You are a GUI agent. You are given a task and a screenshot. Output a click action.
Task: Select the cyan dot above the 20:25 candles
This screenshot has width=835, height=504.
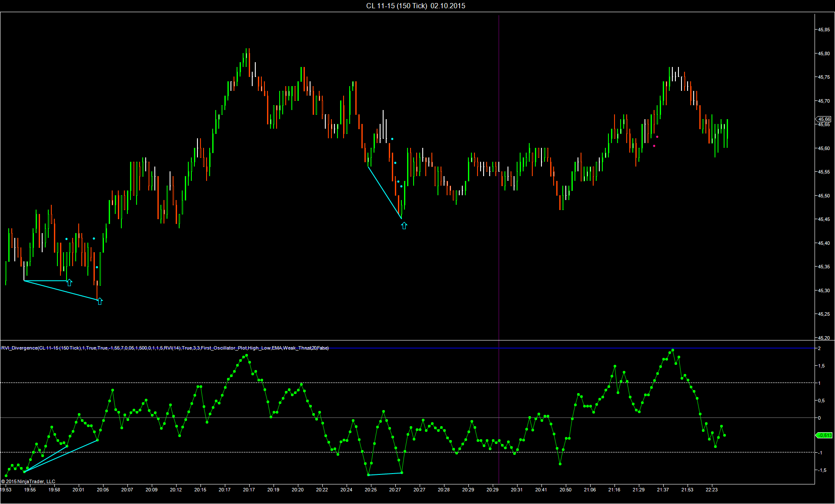pos(392,139)
